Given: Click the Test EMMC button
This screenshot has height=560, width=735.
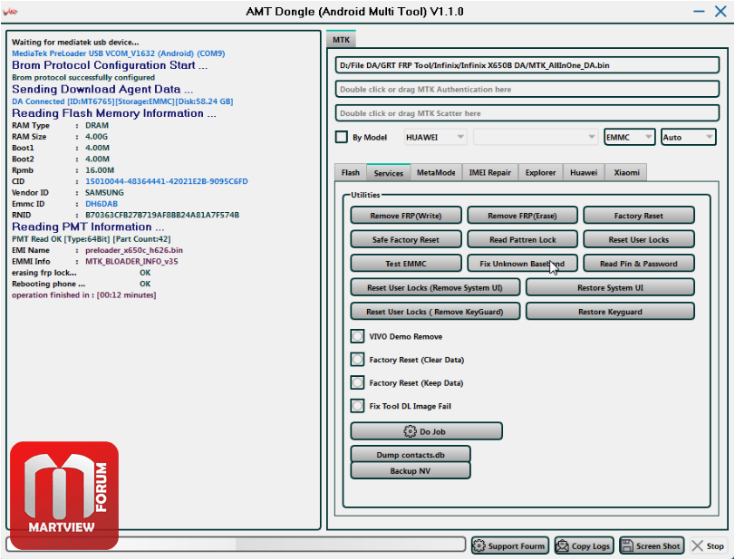Looking at the screenshot, I should coord(406,264).
